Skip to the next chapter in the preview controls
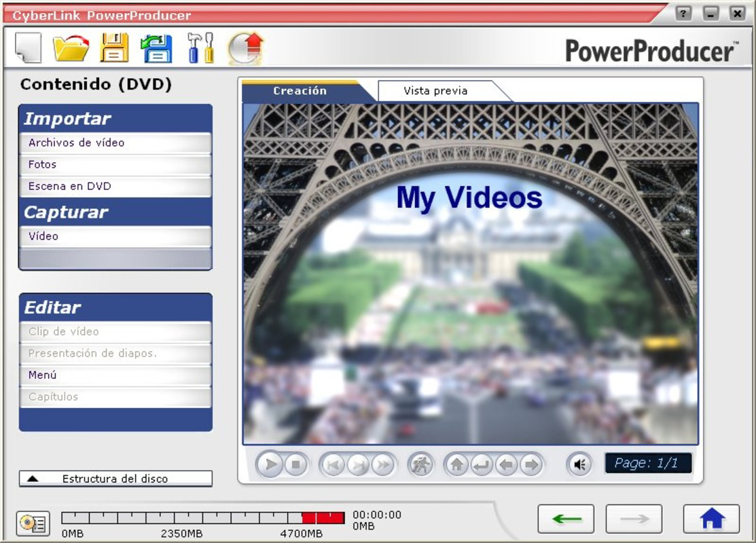This screenshot has width=756, height=543. pos(358,465)
